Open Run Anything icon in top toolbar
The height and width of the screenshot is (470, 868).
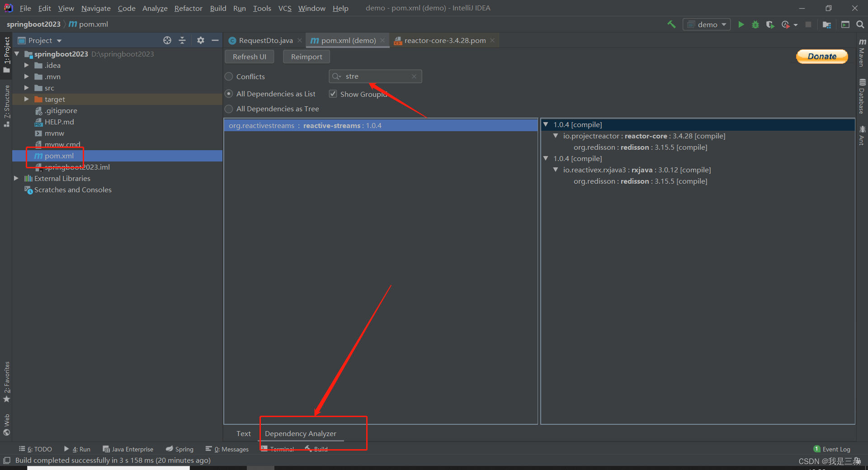pyautogui.click(x=845, y=24)
